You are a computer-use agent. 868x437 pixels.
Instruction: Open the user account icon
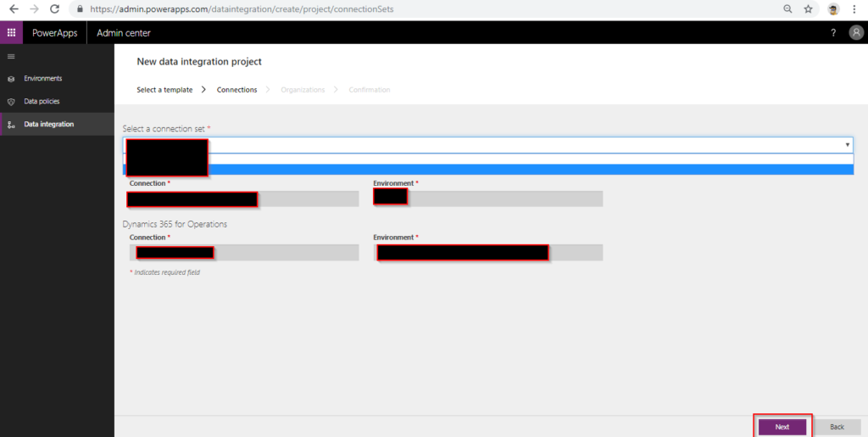click(x=856, y=33)
